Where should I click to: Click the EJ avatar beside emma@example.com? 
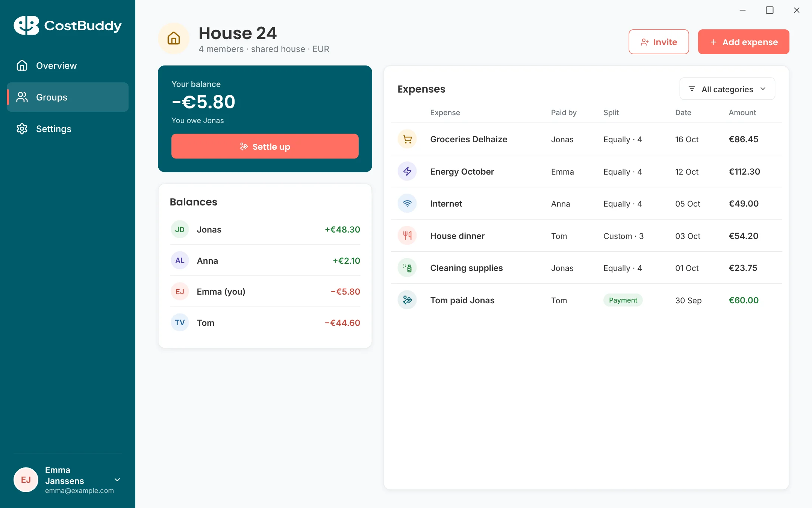pos(26,480)
